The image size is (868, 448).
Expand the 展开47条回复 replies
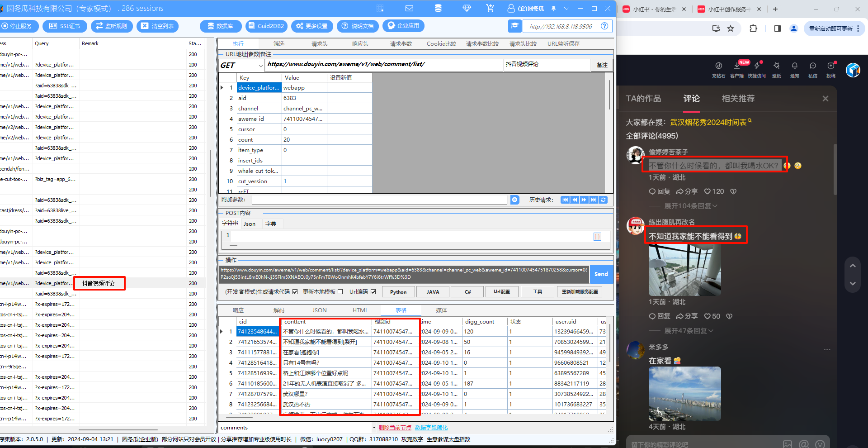point(689,331)
